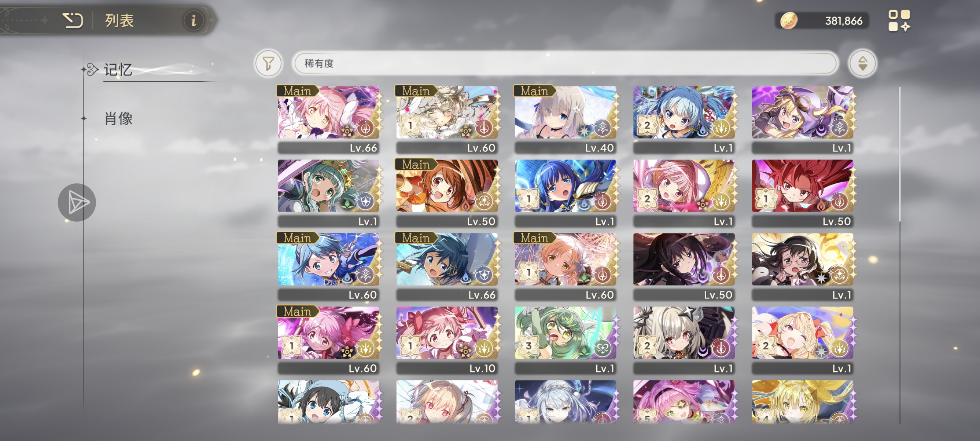Image resolution: width=980 pixels, height=441 pixels.
Task: Open the info icon beside 列表
Action: 193,20
